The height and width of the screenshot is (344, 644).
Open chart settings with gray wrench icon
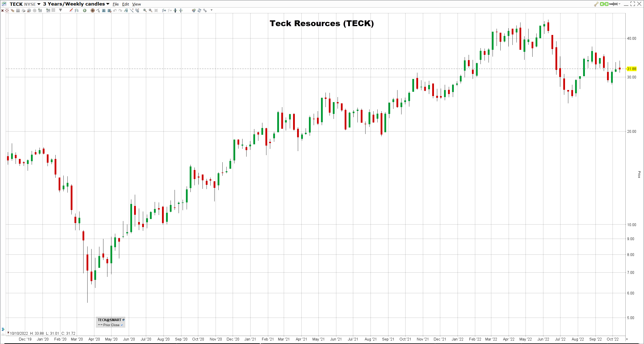[x=205, y=10]
